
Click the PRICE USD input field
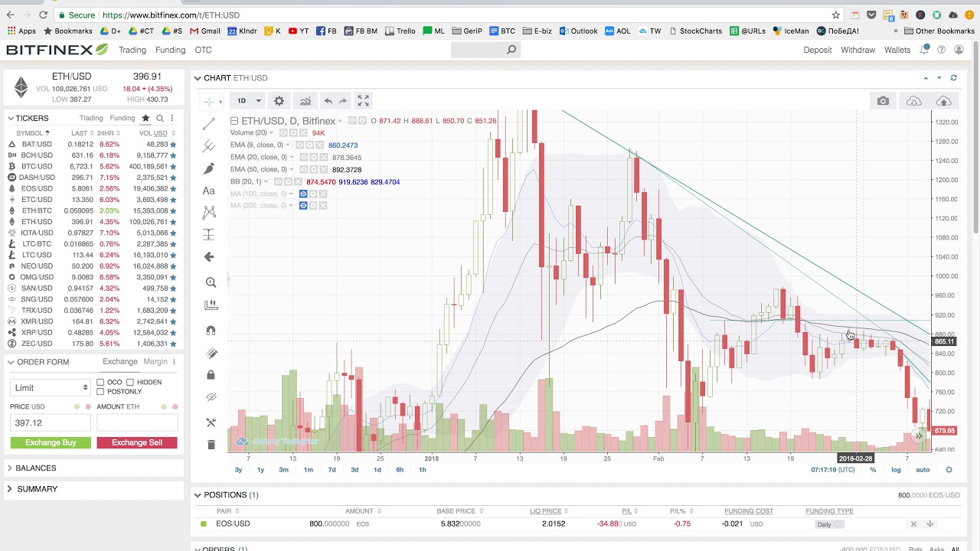(51, 422)
